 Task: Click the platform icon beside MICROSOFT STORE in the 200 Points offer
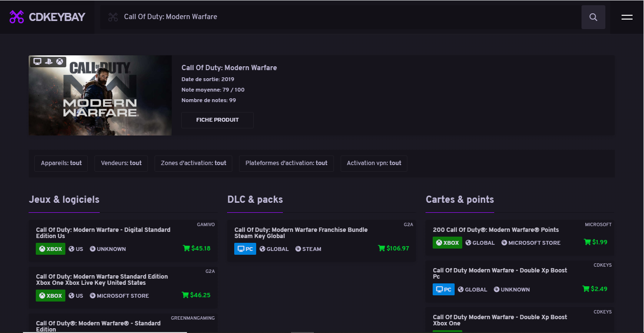coord(504,243)
